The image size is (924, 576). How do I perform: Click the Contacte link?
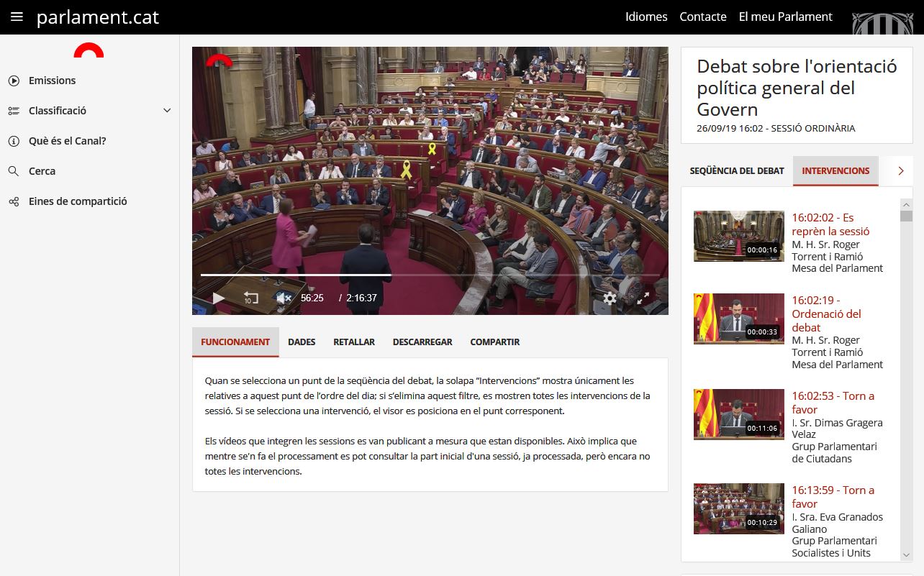coord(703,17)
